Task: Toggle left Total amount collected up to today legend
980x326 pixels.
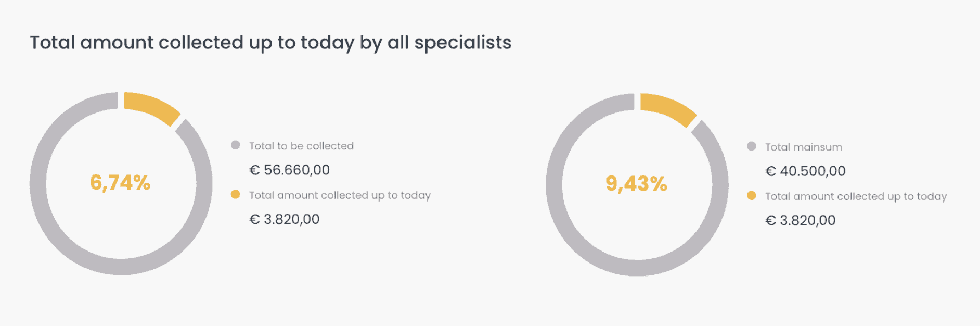Action: [340, 195]
